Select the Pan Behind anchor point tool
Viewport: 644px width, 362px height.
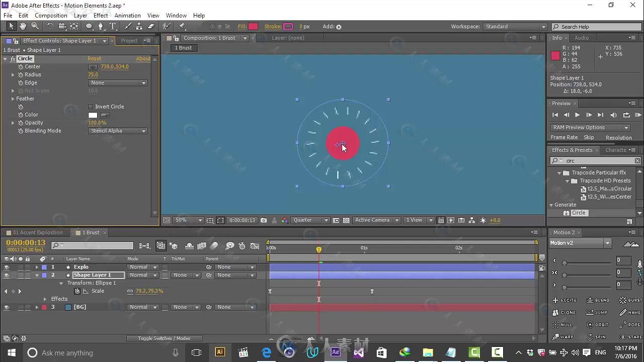[74, 26]
